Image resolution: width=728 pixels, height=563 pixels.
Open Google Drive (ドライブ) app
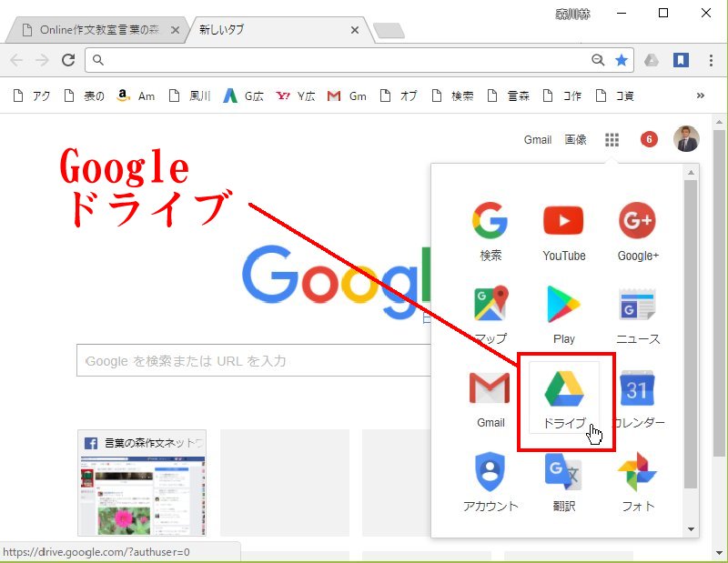[x=563, y=398]
